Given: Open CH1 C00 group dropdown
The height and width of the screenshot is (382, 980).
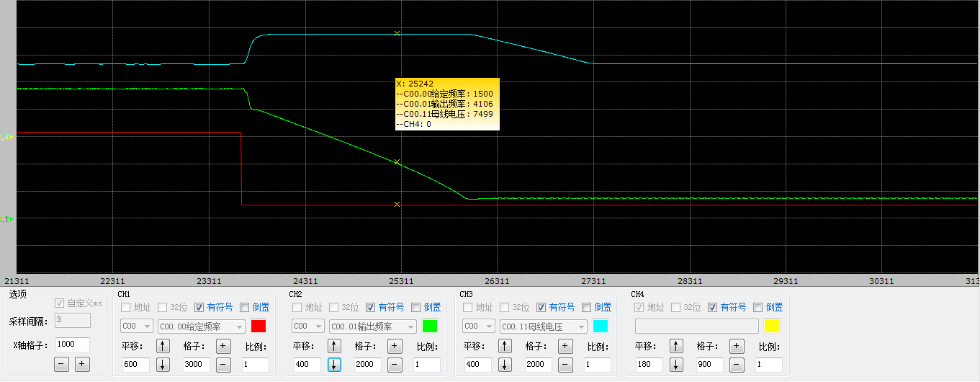Looking at the screenshot, I should tap(137, 327).
